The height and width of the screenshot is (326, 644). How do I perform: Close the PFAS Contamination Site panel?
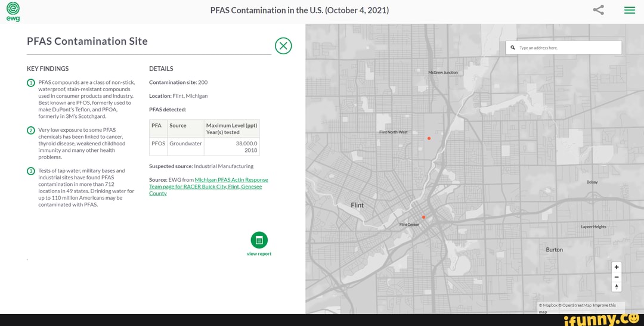(x=283, y=45)
